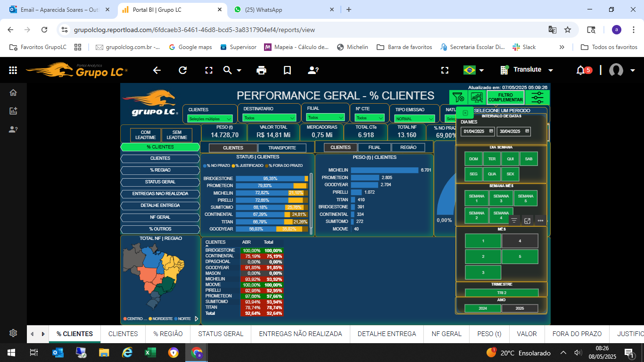
Task: Click the SEM LEADTIME button
Action: pos(177,135)
